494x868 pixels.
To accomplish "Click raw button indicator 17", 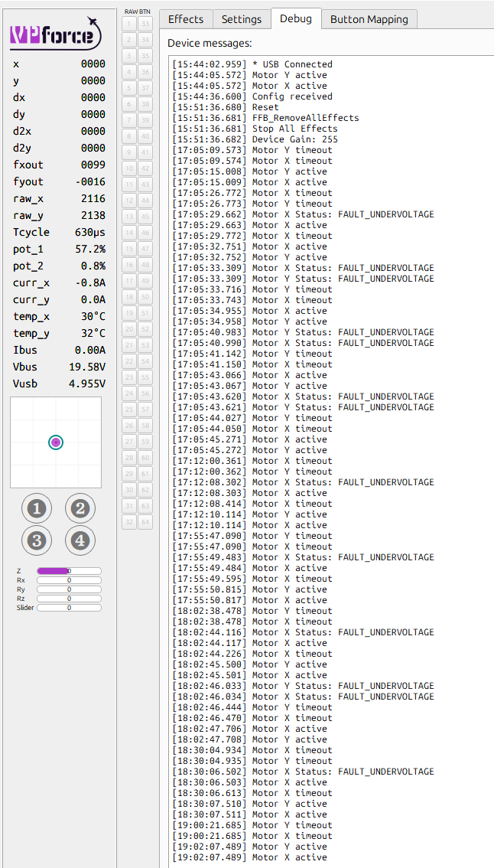I will coord(129,281).
